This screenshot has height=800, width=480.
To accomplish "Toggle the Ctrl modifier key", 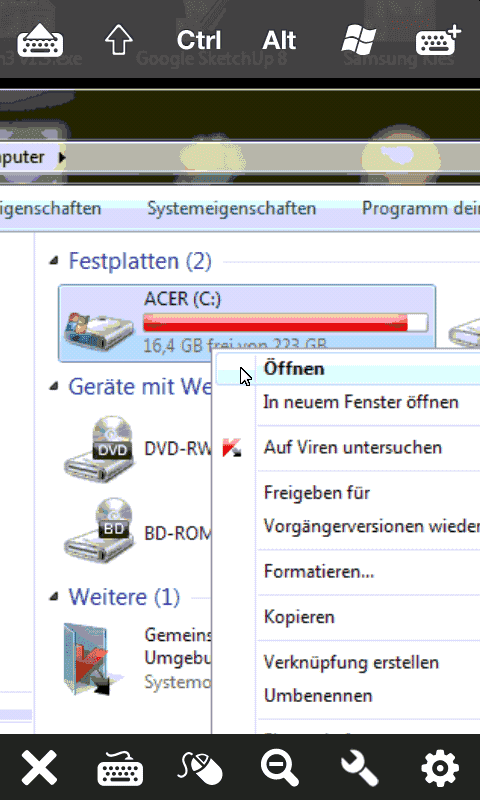I will 199,40.
